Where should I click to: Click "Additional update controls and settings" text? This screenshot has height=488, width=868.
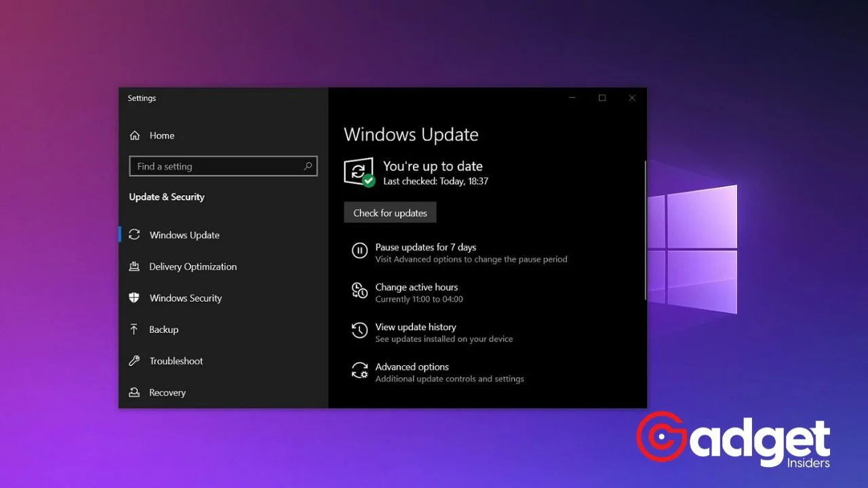(x=450, y=379)
